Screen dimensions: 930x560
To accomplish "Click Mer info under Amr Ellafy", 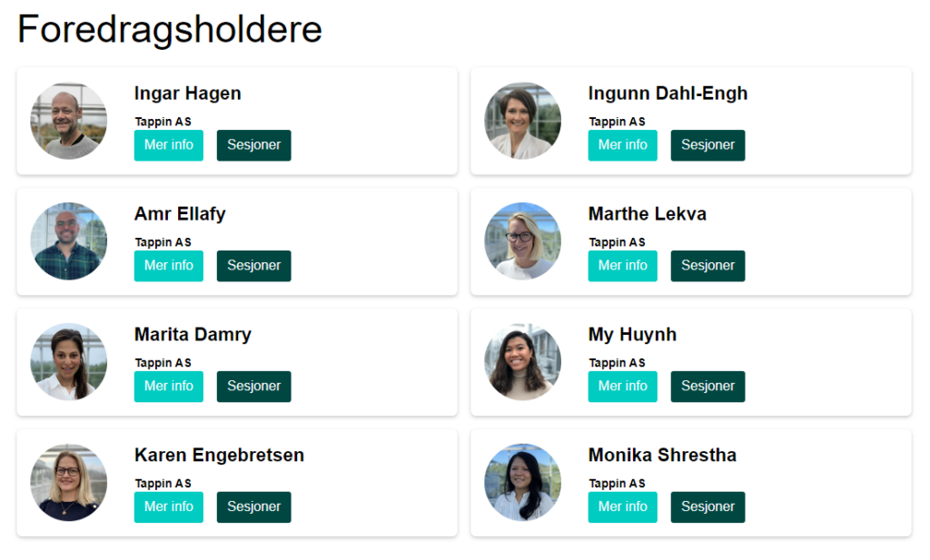I will click(168, 266).
